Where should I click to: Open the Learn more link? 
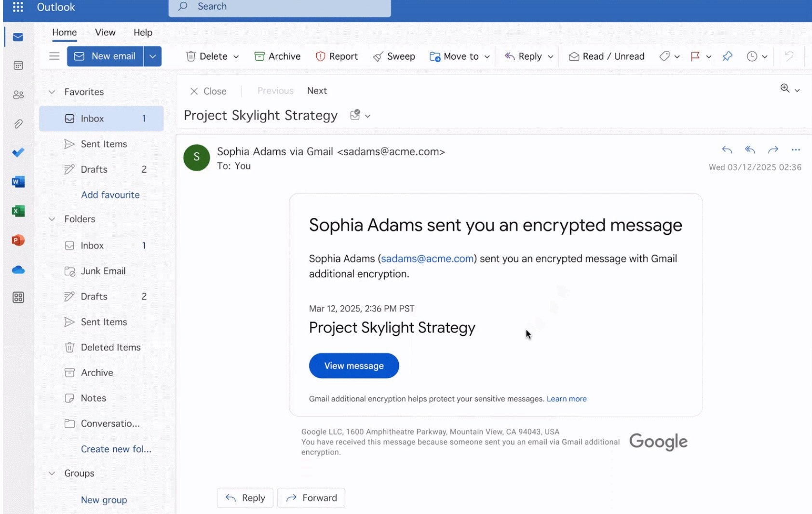coord(567,399)
